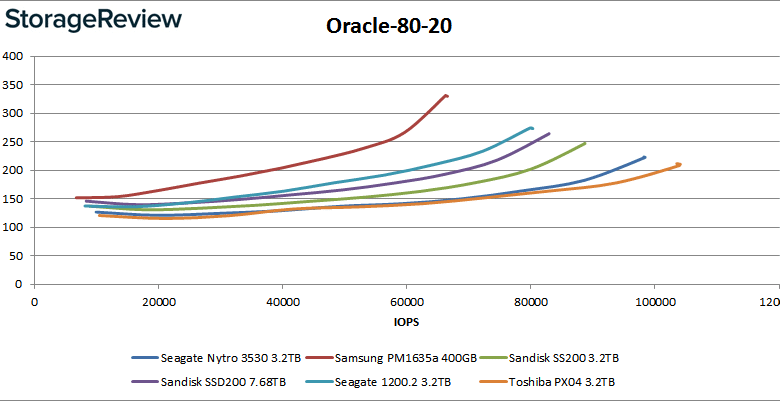Image resolution: width=780 pixels, height=401 pixels.
Task: Click the 200 y-axis label
Action: (x=12, y=171)
